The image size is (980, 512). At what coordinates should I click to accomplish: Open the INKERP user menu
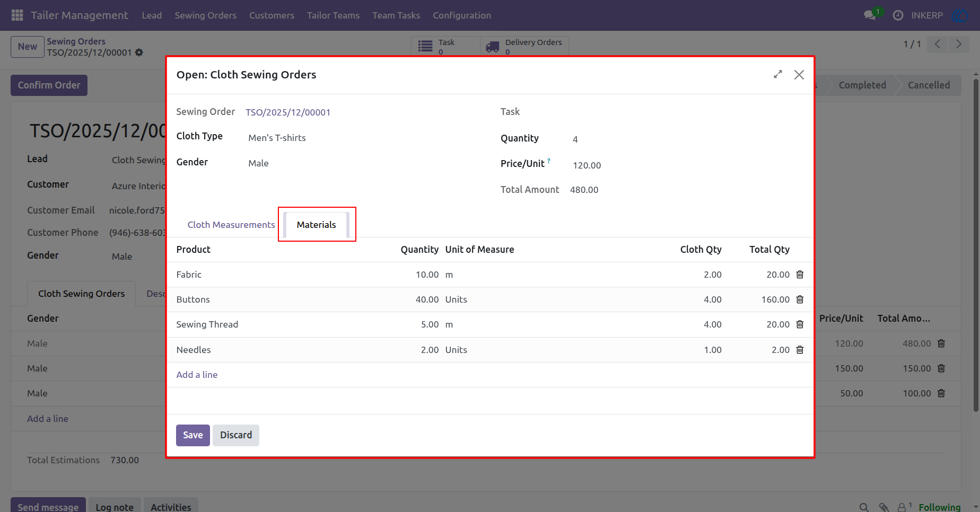tap(927, 15)
